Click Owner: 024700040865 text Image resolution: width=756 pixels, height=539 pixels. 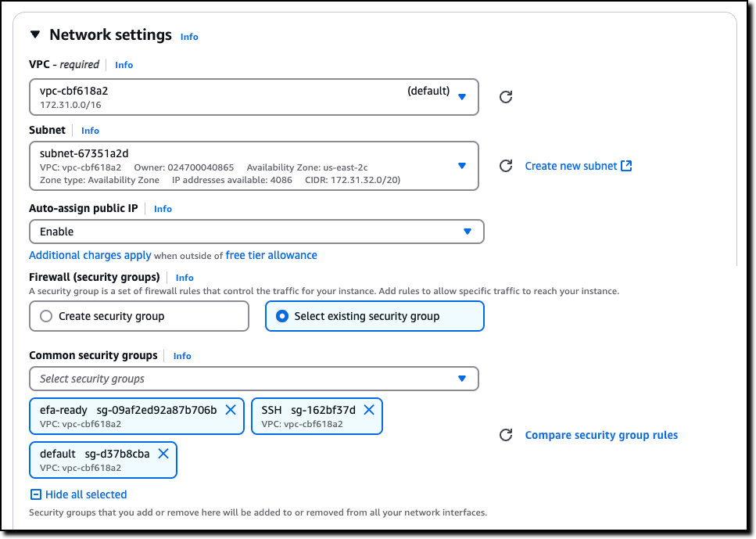point(184,167)
